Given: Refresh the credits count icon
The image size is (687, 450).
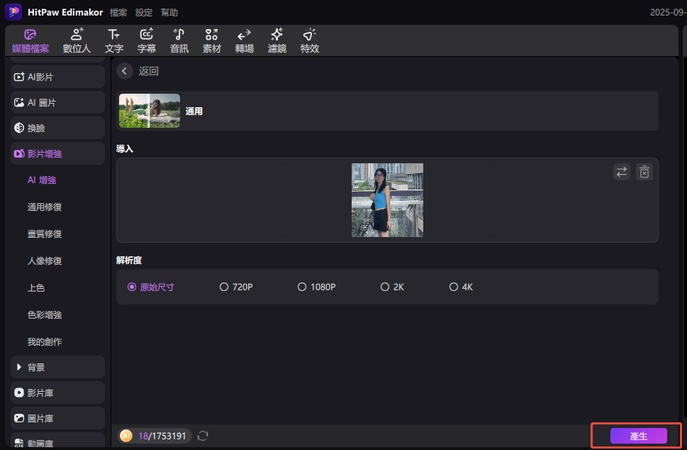Looking at the screenshot, I should click(x=203, y=436).
